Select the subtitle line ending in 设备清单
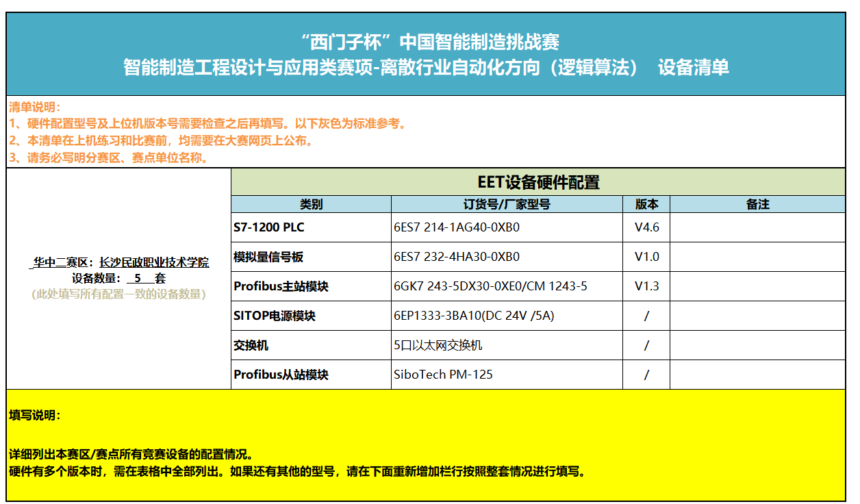Screen dimensions: 860x504 [426, 67]
